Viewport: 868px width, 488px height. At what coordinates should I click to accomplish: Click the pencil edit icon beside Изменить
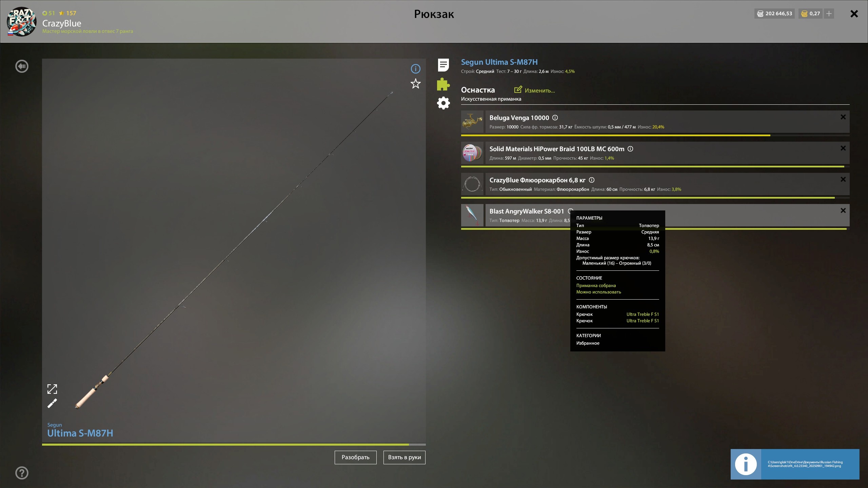pos(518,89)
